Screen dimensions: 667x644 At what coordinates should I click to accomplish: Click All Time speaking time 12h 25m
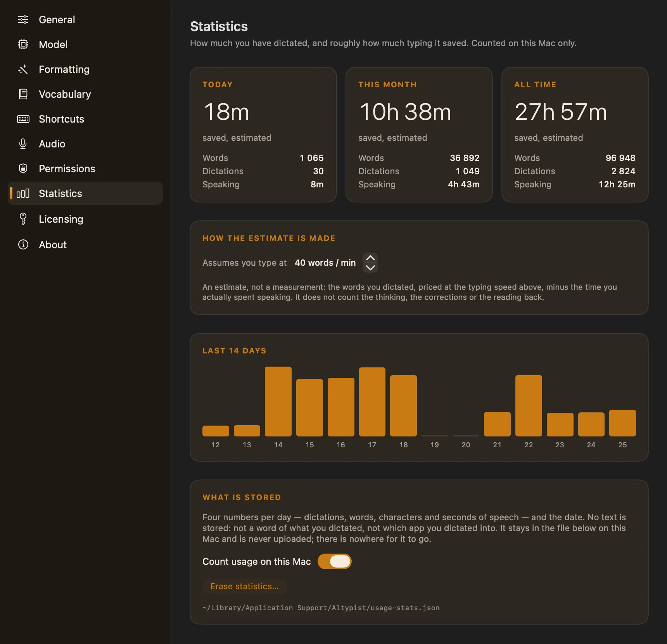[617, 184]
